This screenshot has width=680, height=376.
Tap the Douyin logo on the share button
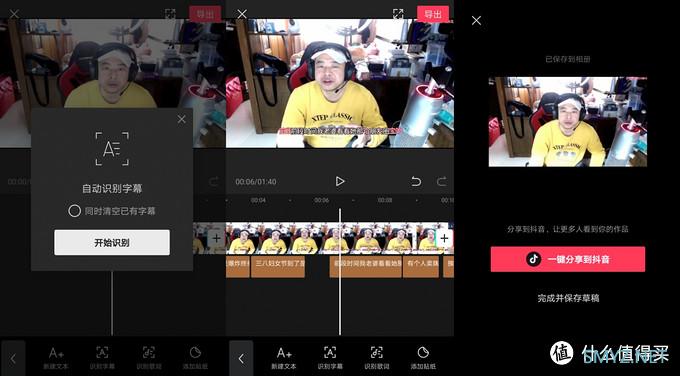[x=533, y=259]
